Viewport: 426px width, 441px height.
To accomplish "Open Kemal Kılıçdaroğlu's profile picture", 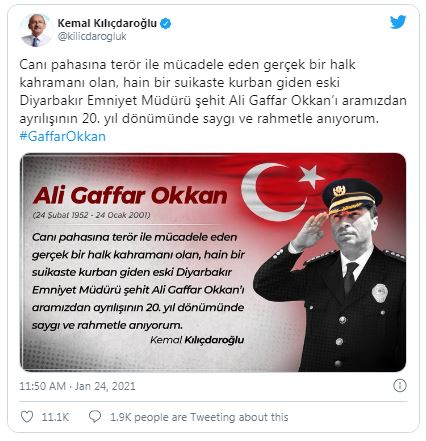I will (x=35, y=30).
